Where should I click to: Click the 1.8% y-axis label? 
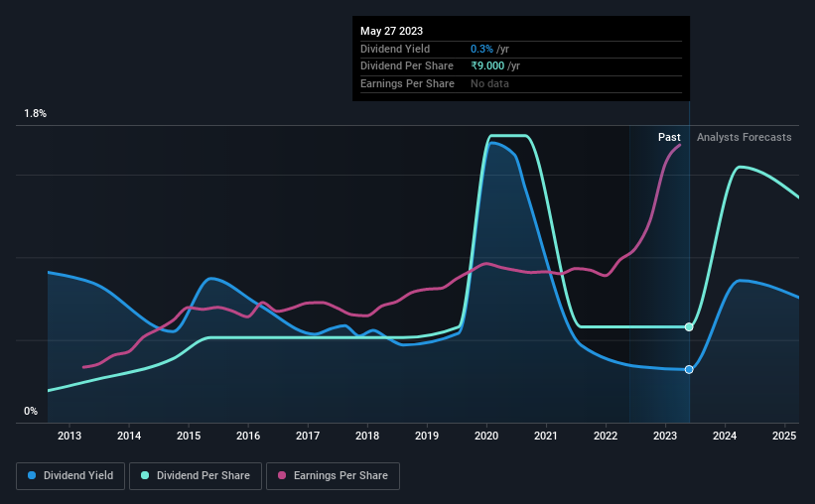pyautogui.click(x=36, y=114)
